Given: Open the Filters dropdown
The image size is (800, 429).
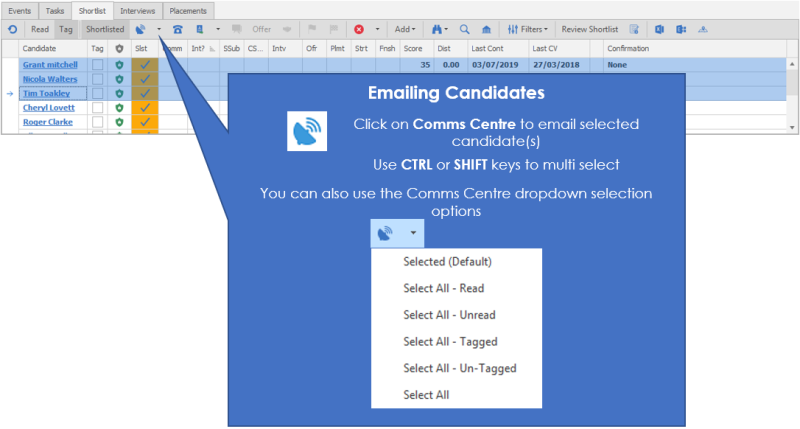Looking at the screenshot, I should pyautogui.click(x=528, y=29).
